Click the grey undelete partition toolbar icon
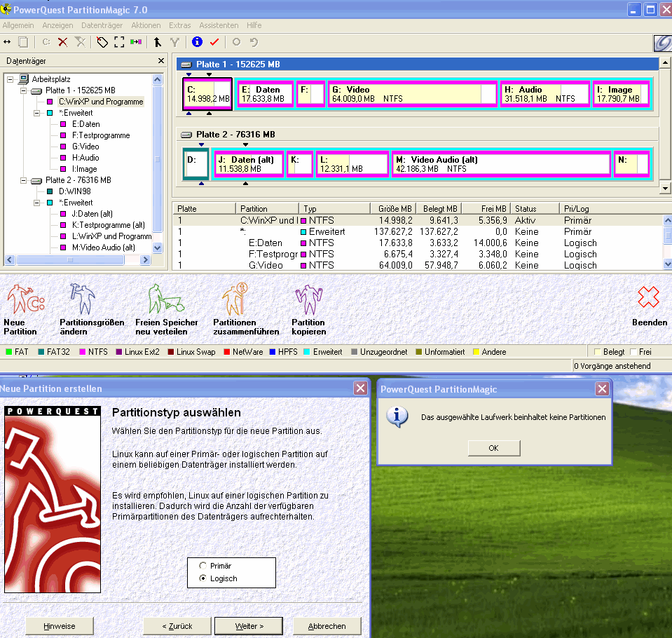The width and height of the screenshot is (672, 638). [80, 42]
